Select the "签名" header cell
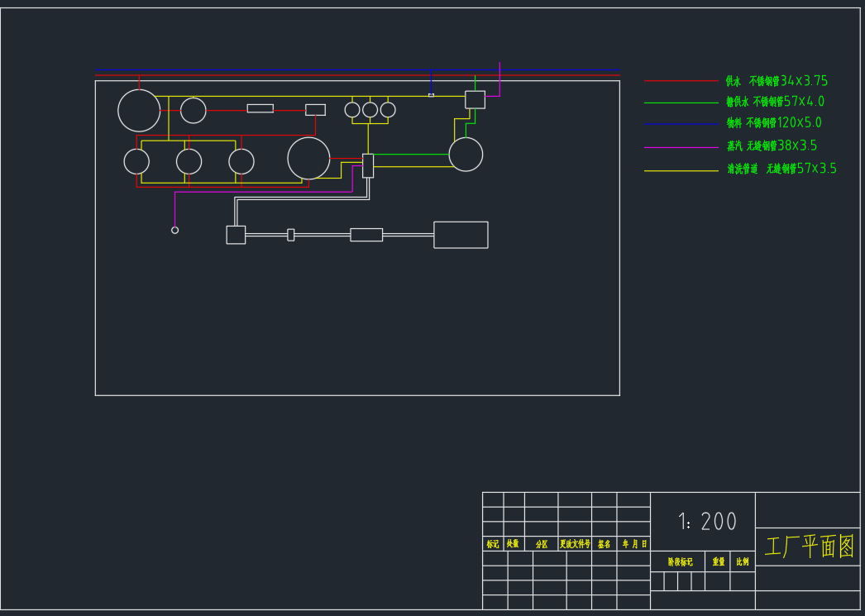Image resolution: width=865 pixels, height=616 pixels. pos(604,544)
